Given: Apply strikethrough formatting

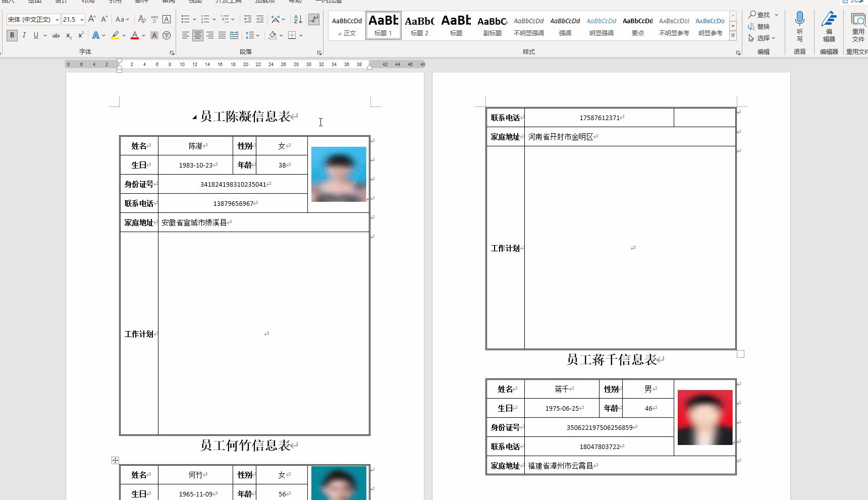Looking at the screenshot, I should [x=56, y=35].
